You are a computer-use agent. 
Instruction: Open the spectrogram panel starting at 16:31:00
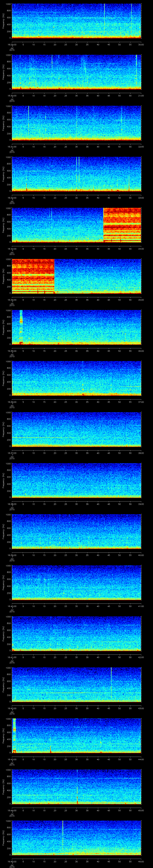pyautogui.click(x=76, y=123)
